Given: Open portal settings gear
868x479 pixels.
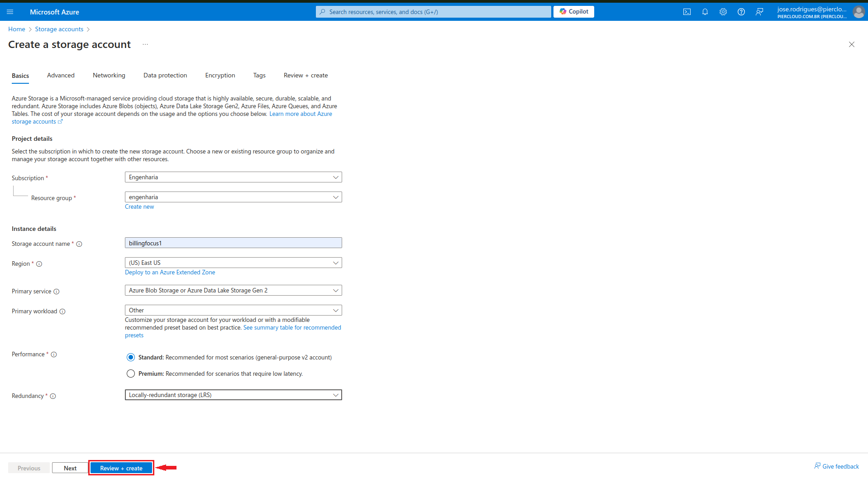Looking at the screenshot, I should (723, 12).
